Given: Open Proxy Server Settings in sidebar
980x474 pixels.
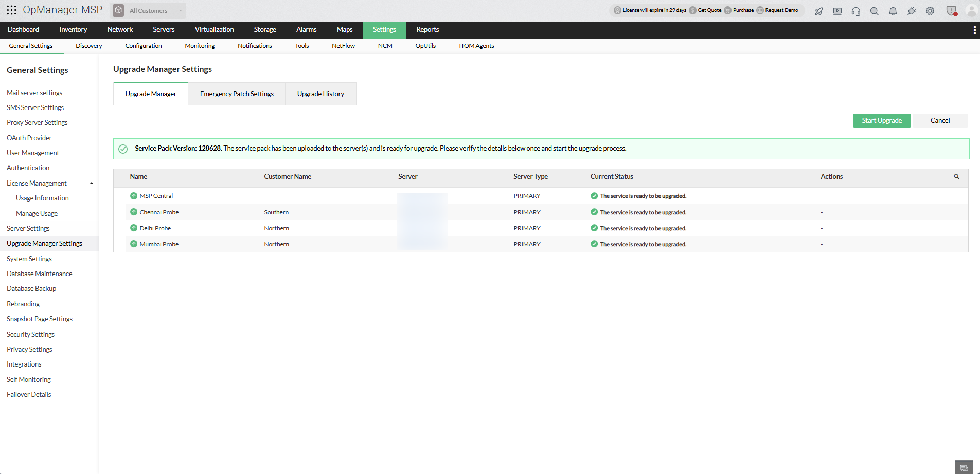Looking at the screenshot, I should pyautogui.click(x=37, y=123).
